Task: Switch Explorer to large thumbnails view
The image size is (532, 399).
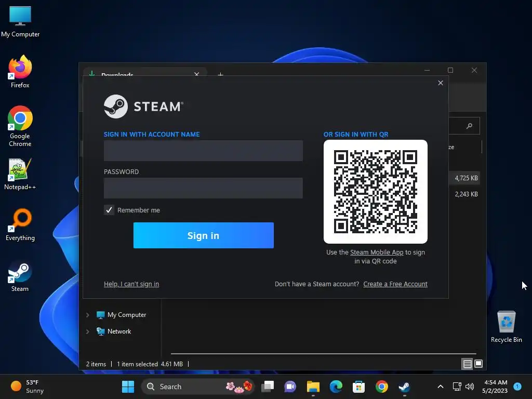Action: point(478,364)
